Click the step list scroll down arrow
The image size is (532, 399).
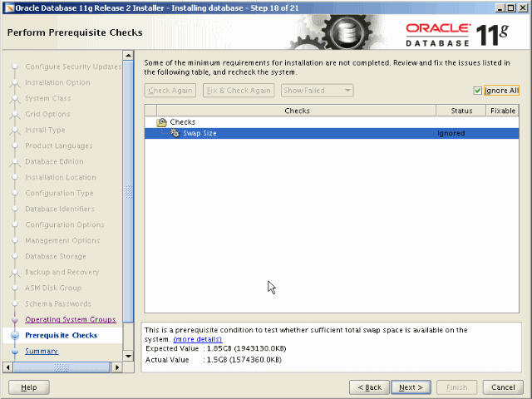[128, 356]
